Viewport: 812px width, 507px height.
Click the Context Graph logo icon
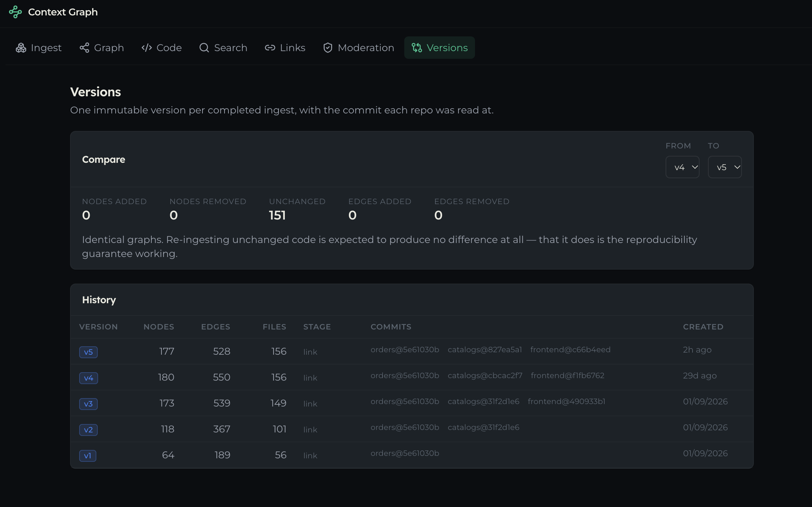[x=15, y=12]
